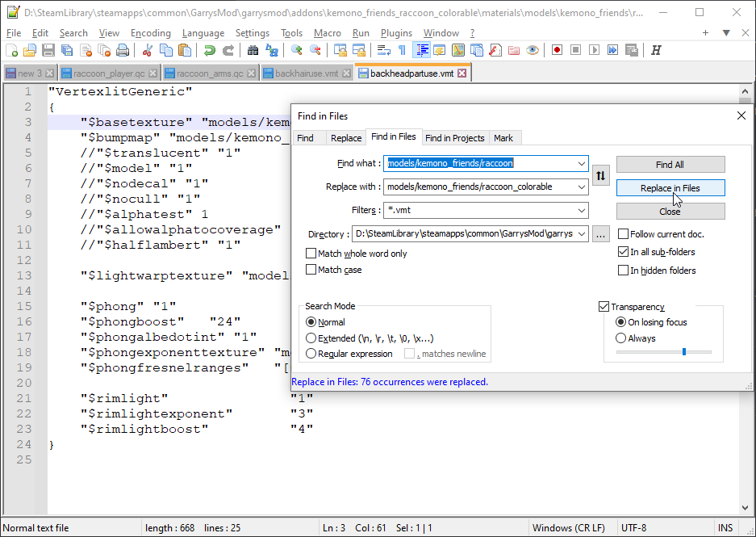Click the editor scrollbar down arrow
This screenshot has width=756, height=537.
coord(745,507)
